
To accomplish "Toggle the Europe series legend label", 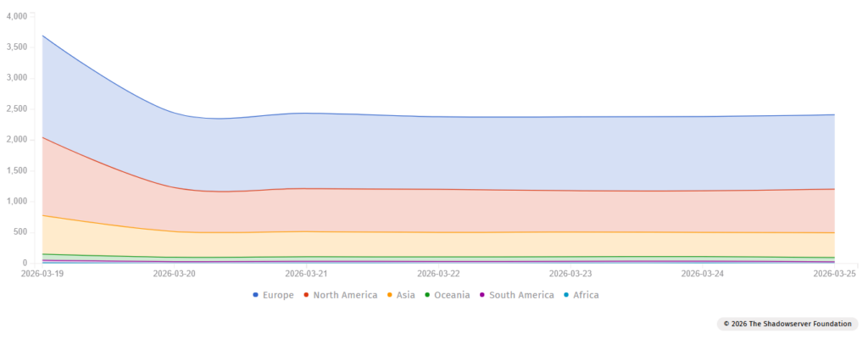I will pyautogui.click(x=278, y=295).
